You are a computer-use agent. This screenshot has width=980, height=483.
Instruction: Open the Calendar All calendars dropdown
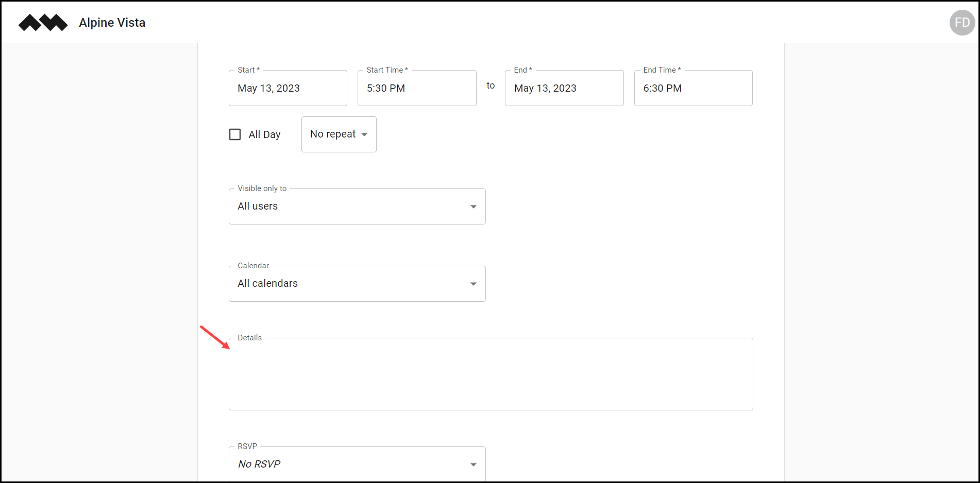[357, 284]
